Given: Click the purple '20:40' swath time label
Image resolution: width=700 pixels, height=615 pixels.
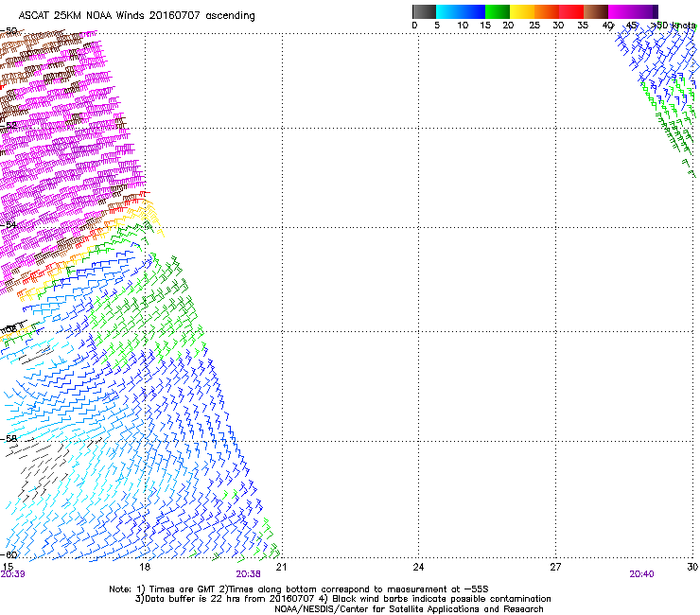Looking at the screenshot, I should (x=641, y=574).
